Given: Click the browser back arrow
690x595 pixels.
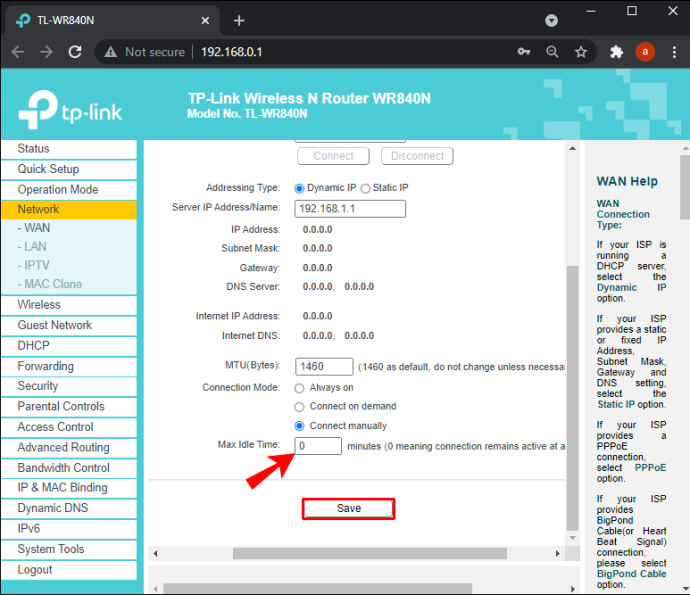Looking at the screenshot, I should pyautogui.click(x=18, y=52).
